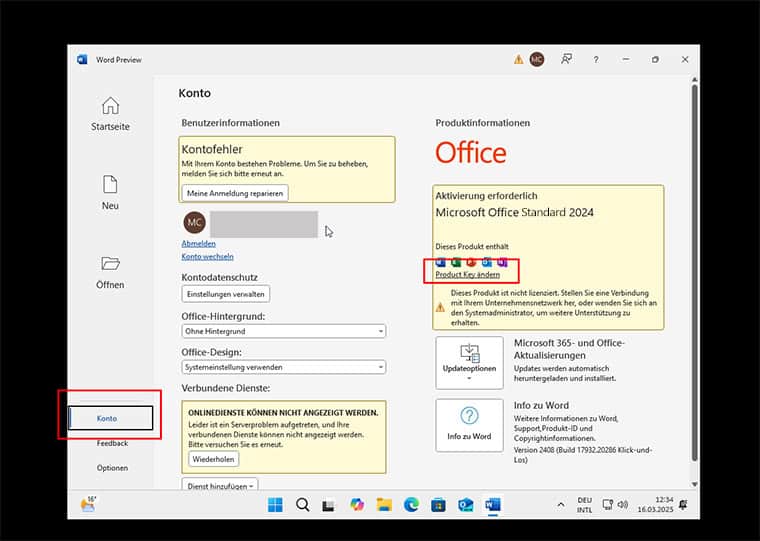The width and height of the screenshot is (760, 541).
Task: Expand the Dienst hinzufügen dropdown
Action: pyautogui.click(x=219, y=485)
